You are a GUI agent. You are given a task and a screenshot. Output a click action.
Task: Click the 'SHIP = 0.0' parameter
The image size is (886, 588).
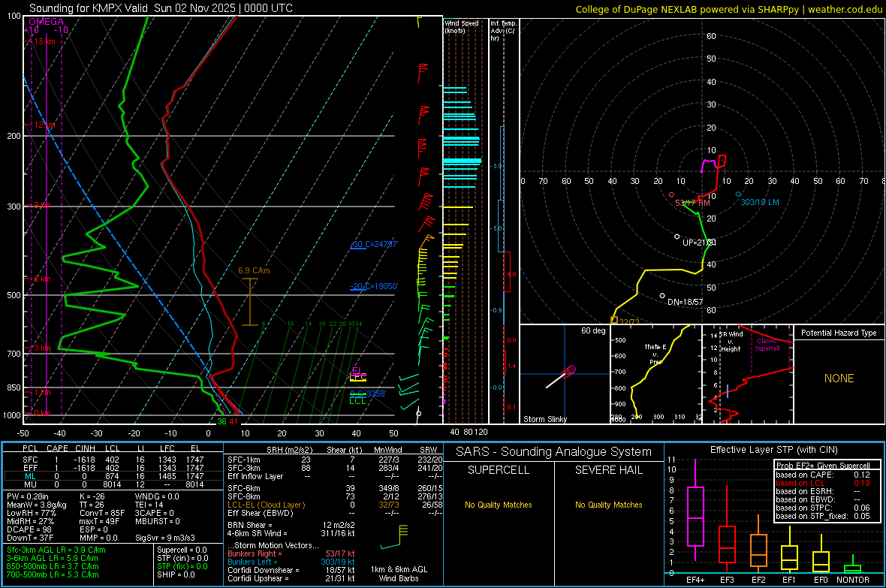click(x=176, y=574)
